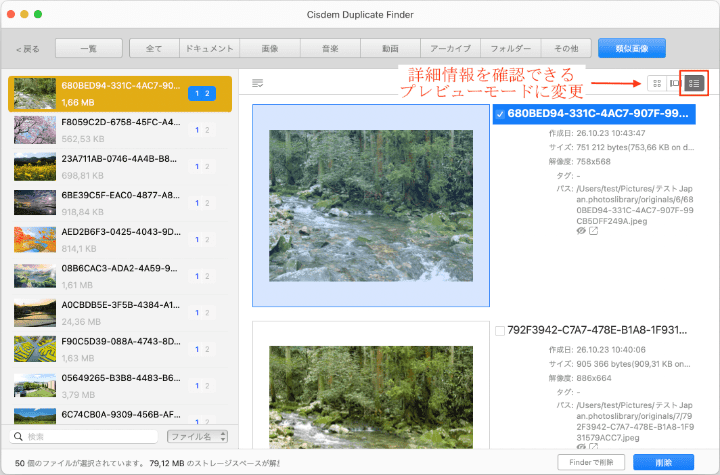Click the 751 212 bytes size value
Viewport: 720px width, 475px height.
[636, 147]
